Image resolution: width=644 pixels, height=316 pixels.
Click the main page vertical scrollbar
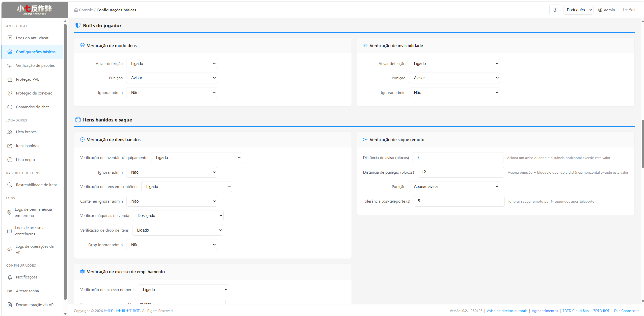point(642,144)
